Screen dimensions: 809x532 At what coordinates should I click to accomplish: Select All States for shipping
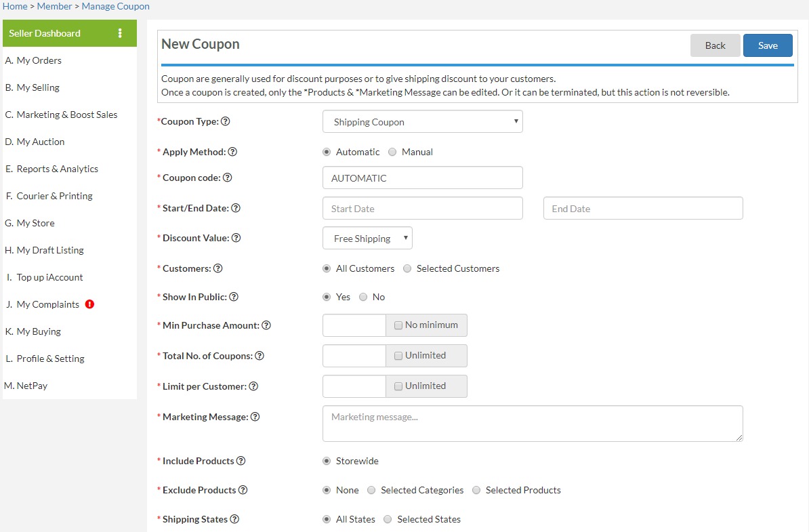click(x=327, y=519)
